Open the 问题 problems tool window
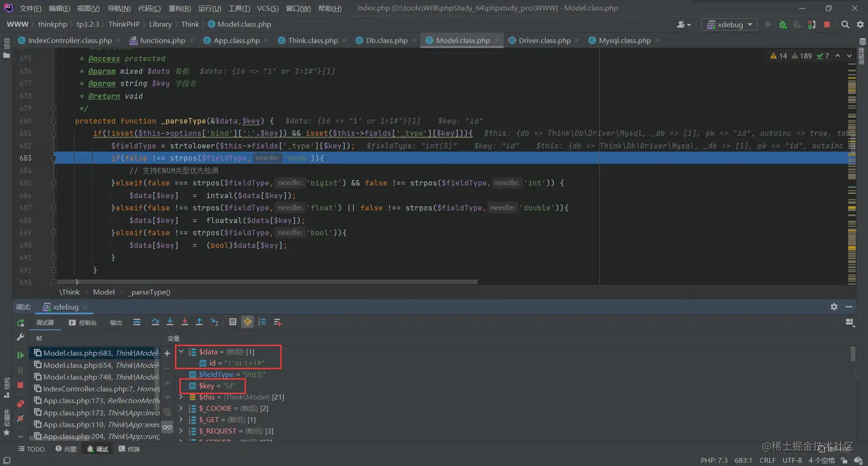 tap(66, 449)
